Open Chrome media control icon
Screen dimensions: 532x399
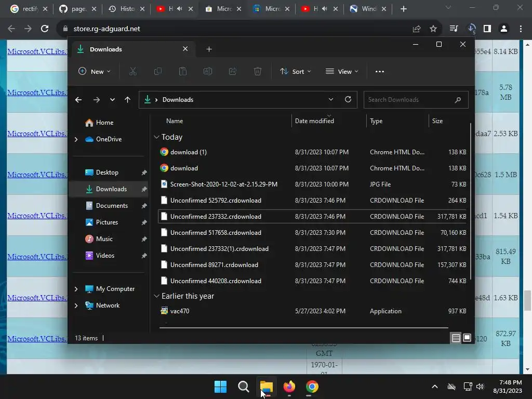click(x=454, y=29)
